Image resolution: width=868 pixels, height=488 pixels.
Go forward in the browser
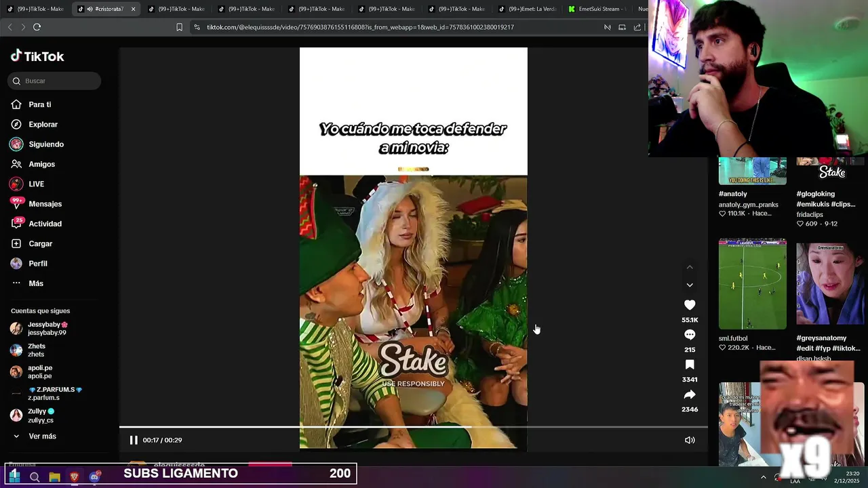pos(23,27)
